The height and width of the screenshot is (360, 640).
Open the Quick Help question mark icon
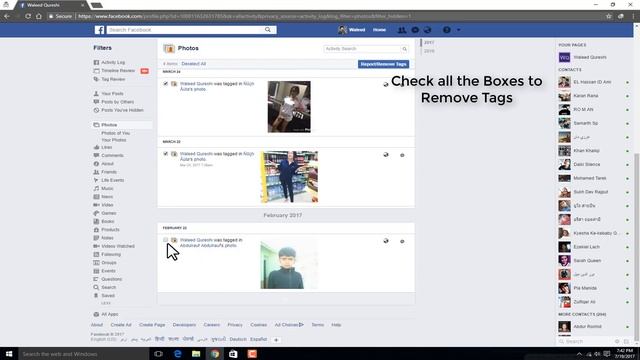(447, 30)
